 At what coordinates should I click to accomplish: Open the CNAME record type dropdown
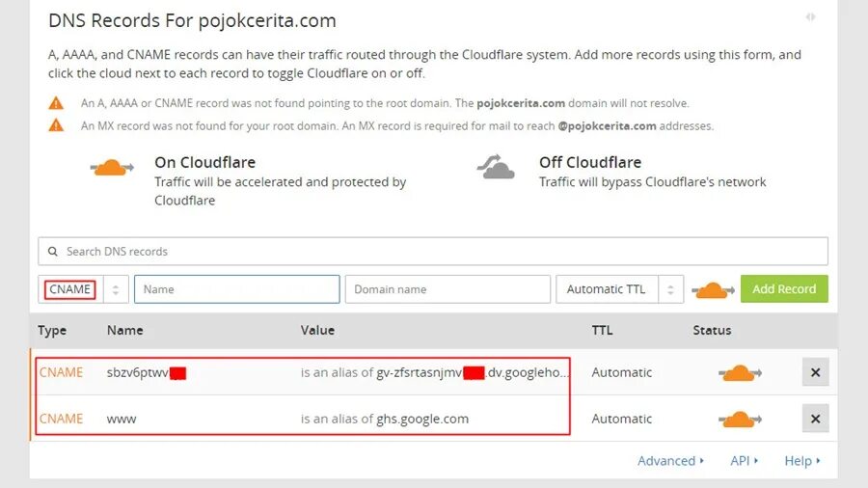pos(83,289)
